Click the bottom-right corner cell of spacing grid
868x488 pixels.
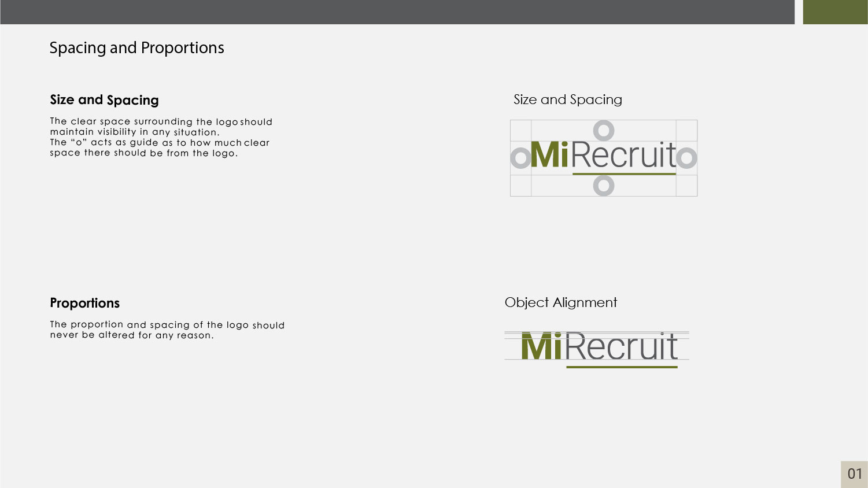click(x=686, y=186)
